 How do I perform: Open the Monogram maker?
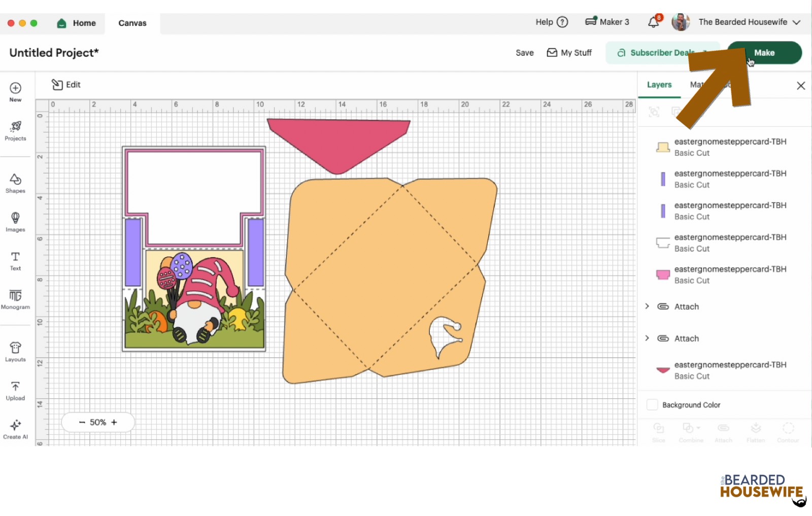[15, 299]
